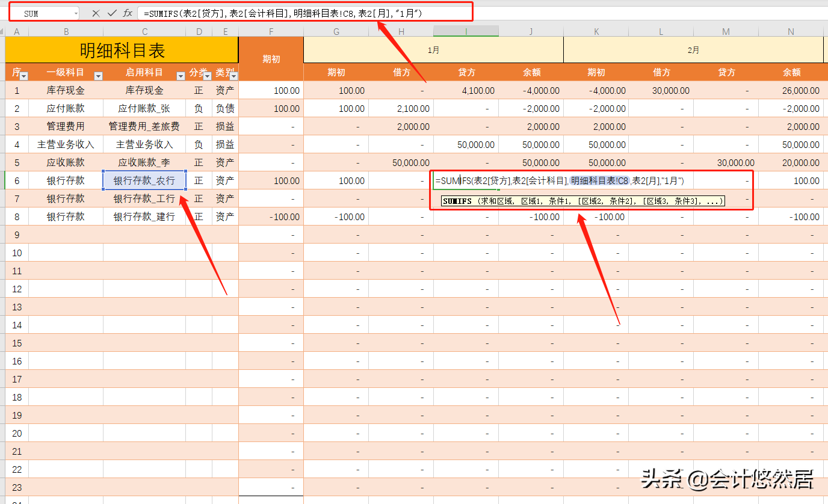Select column J header
The image size is (828, 504).
[x=531, y=31]
